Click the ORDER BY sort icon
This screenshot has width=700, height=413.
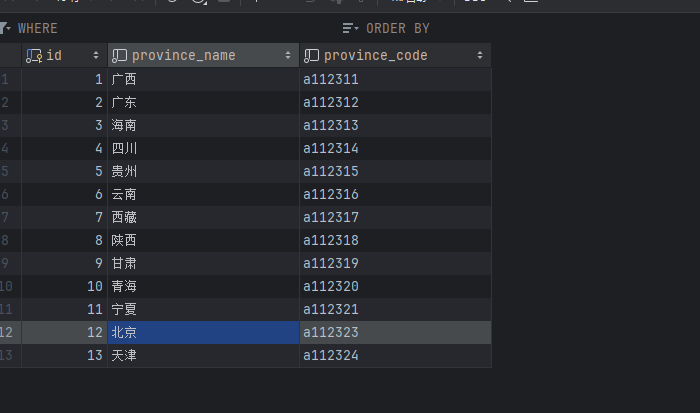pyautogui.click(x=350, y=28)
